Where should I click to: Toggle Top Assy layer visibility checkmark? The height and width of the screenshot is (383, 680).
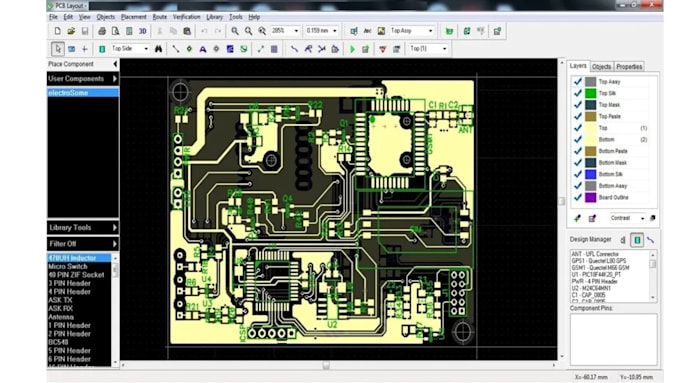pos(577,82)
